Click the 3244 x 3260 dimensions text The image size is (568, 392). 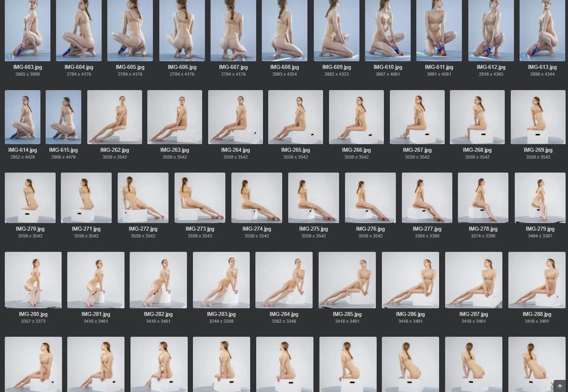point(221,321)
